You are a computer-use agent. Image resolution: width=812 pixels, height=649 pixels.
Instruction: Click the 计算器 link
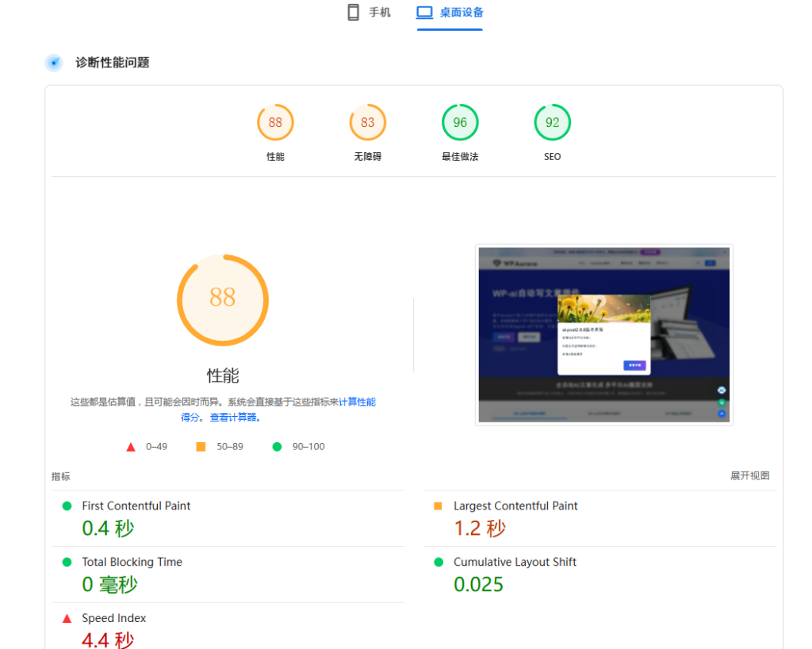233,416
